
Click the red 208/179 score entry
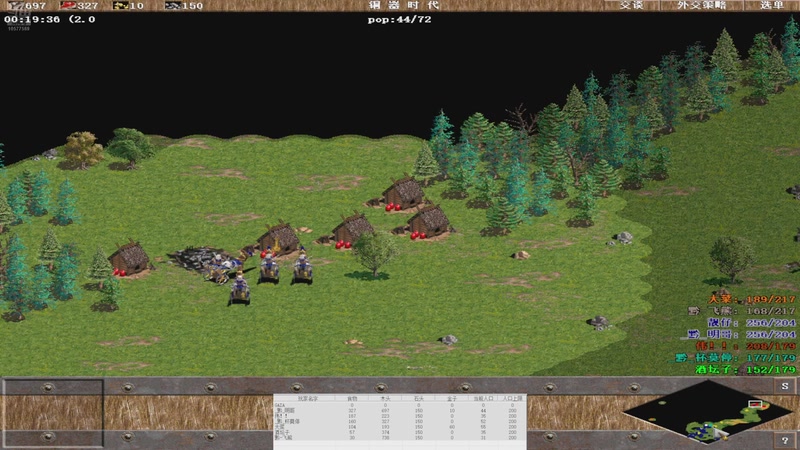[x=745, y=346]
